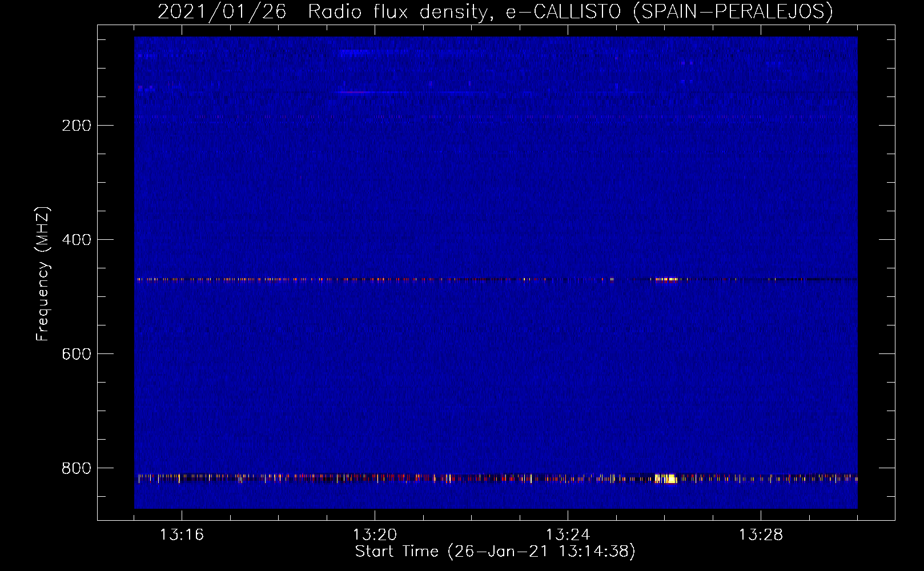Click the 'Start Time (26-Jan-21 13:14:38)' label

coord(495,552)
